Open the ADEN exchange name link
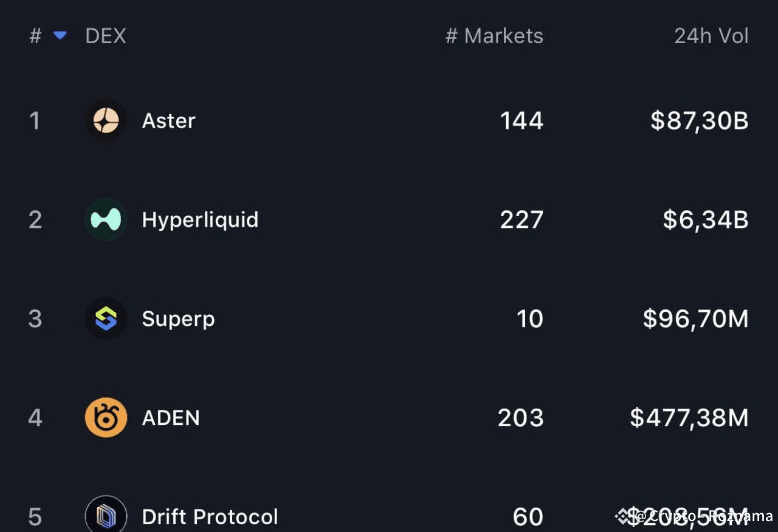 point(171,418)
